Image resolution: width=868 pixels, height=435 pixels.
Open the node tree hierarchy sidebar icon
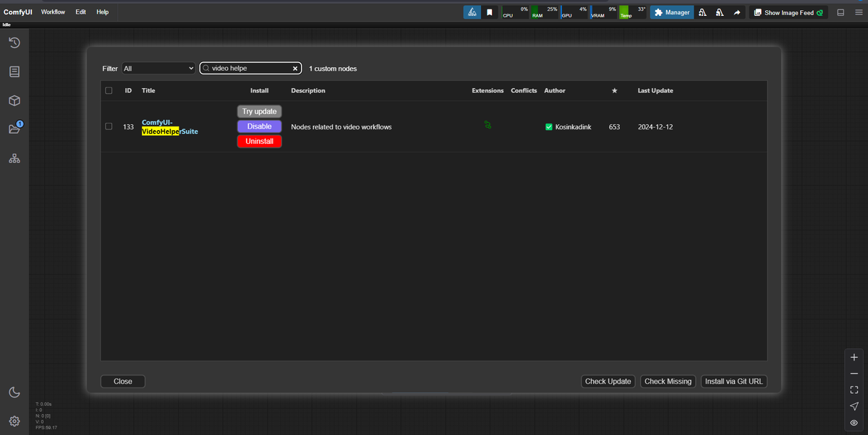[x=14, y=158]
